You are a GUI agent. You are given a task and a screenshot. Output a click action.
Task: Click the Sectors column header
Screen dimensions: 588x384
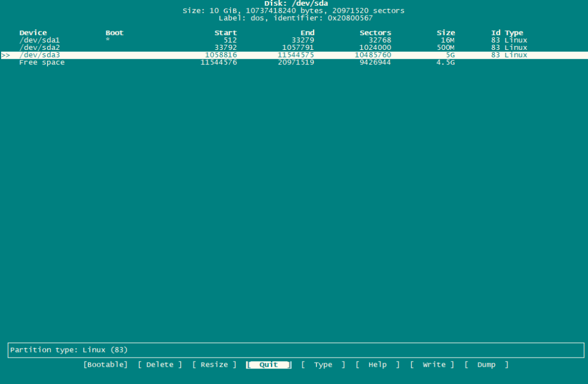coord(375,33)
